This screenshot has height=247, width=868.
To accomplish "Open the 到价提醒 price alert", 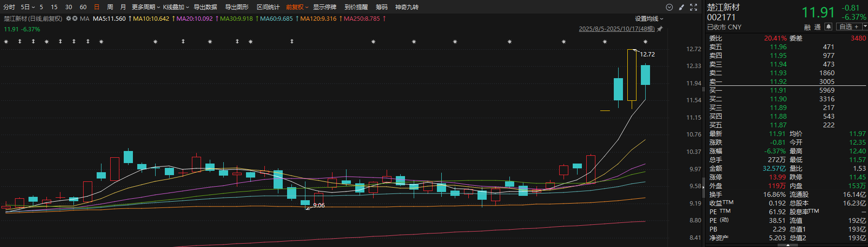I will click(356, 7).
